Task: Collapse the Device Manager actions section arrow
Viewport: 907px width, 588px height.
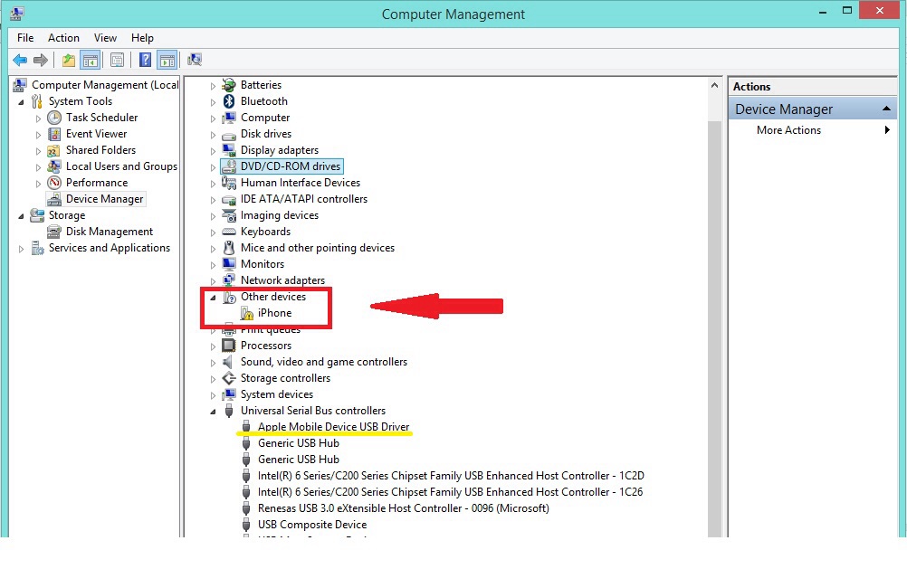Action: [885, 109]
